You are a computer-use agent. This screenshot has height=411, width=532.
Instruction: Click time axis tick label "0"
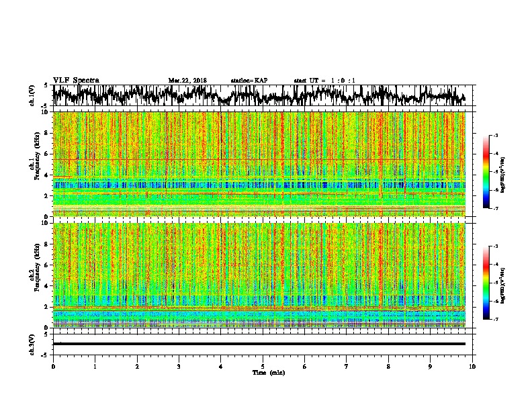(x=53, y=367)
